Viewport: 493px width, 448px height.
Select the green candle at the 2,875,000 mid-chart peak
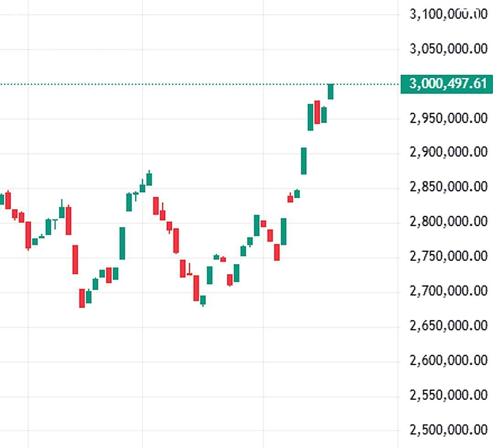coord(149,178)
